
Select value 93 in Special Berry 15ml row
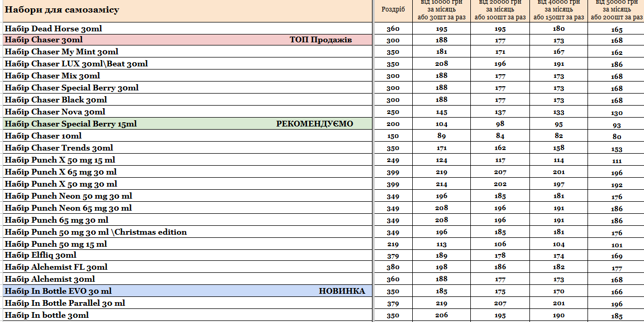(x=617, y=125)
